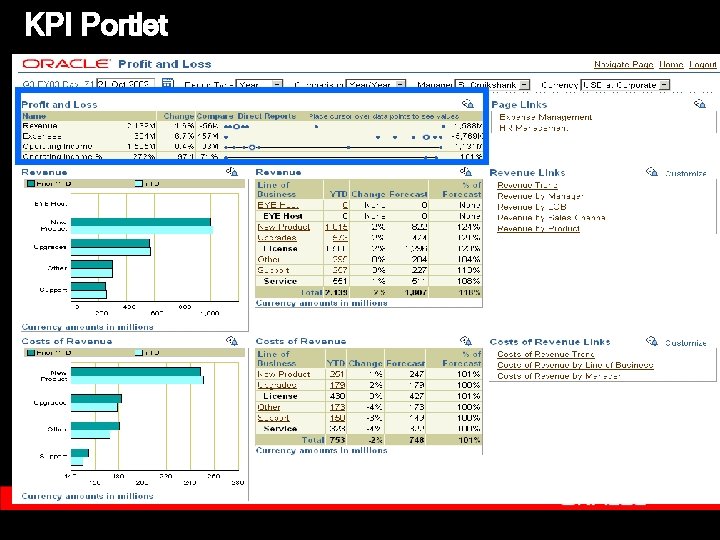Open Revenue by Sales Channel link
720x540 pixels.
pos(551,218)
